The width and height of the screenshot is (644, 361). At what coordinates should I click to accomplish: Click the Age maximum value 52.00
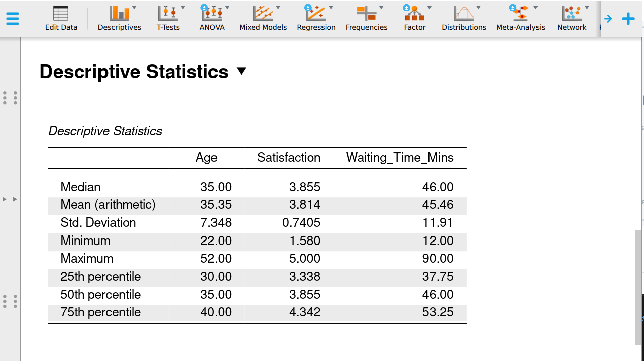point(216,259)
